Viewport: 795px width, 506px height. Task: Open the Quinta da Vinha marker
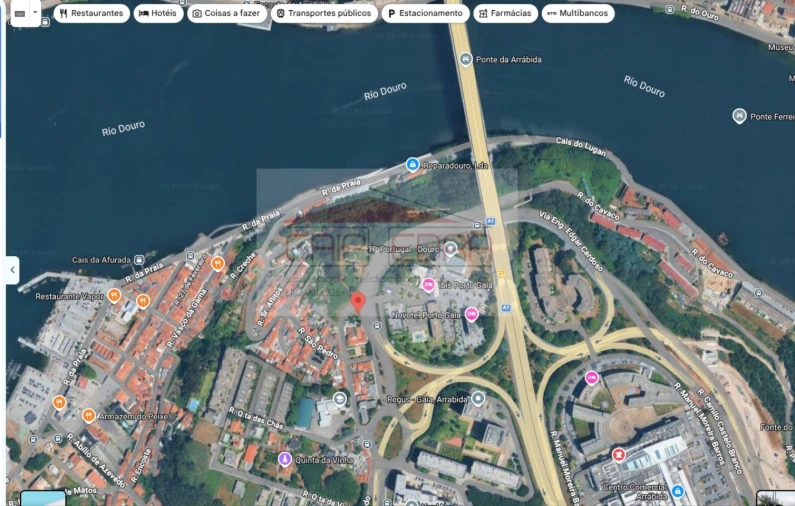click(x=285, y=459)
